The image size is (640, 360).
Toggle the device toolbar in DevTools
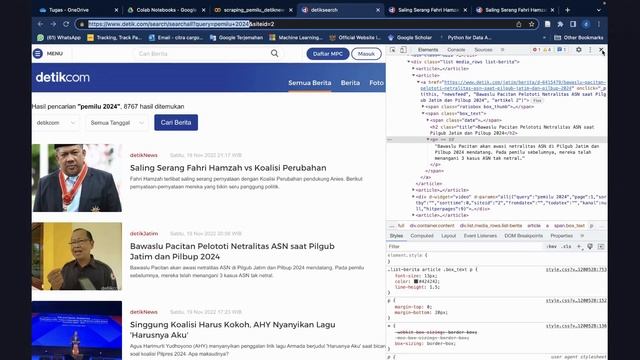click(403, 50)
